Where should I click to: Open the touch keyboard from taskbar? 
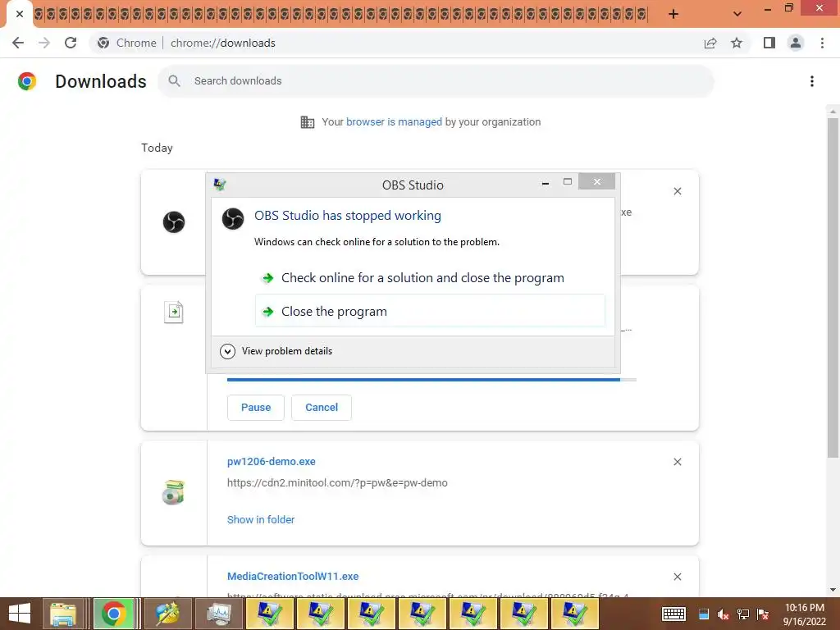coord(673,614)
